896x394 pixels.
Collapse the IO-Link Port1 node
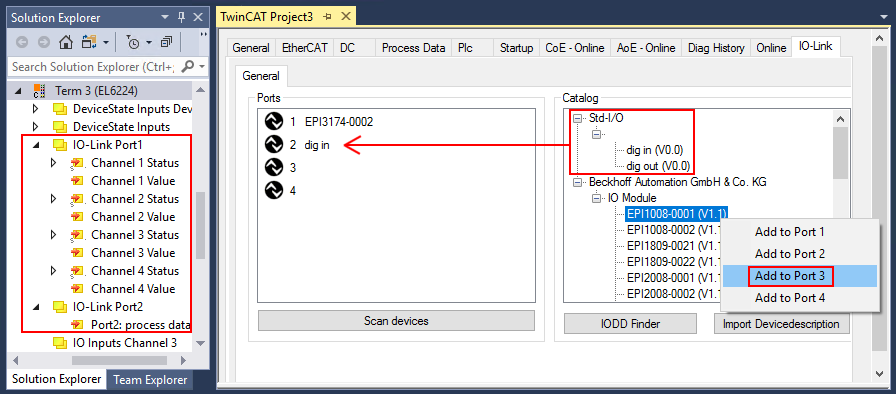click(x=36, y=146)
